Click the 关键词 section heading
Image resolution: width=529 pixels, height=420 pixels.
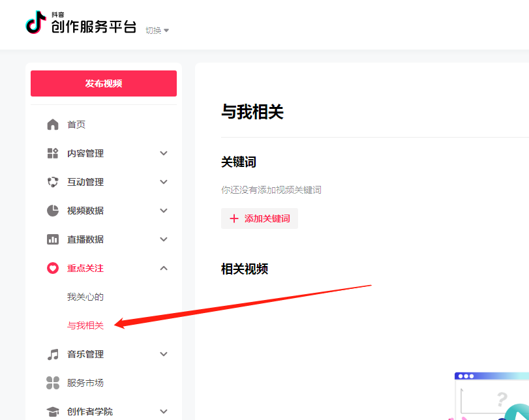[239, 162]
